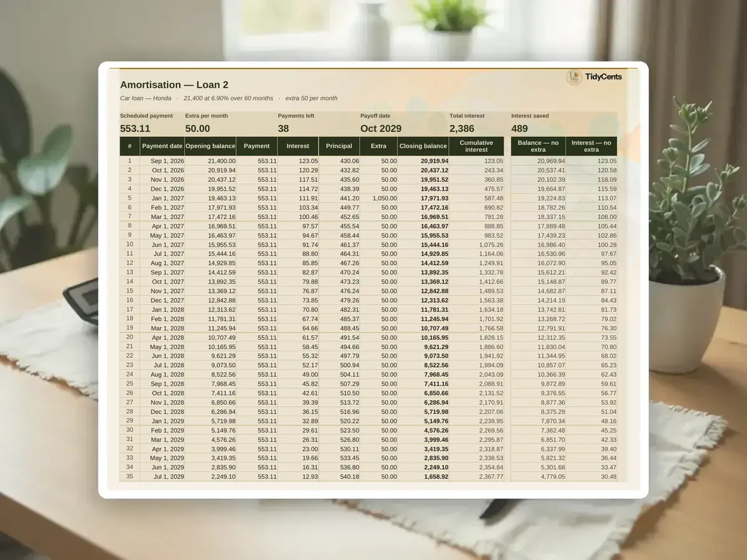
Task: Click the principal cell 540.18
Action: coord(339,477)
